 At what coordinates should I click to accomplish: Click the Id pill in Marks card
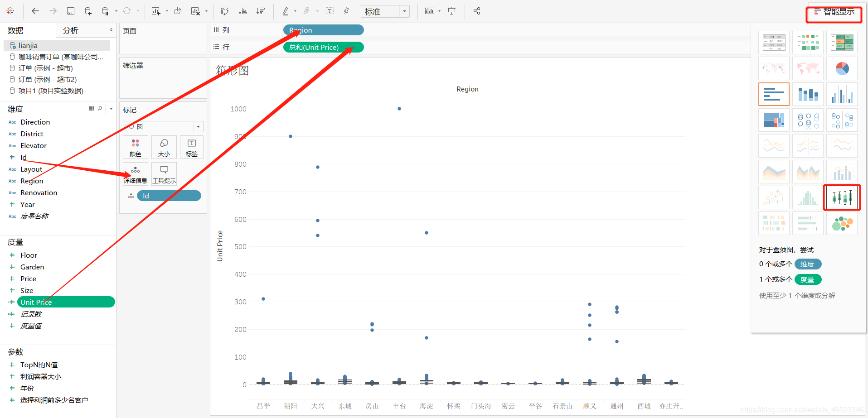point(169,196)
